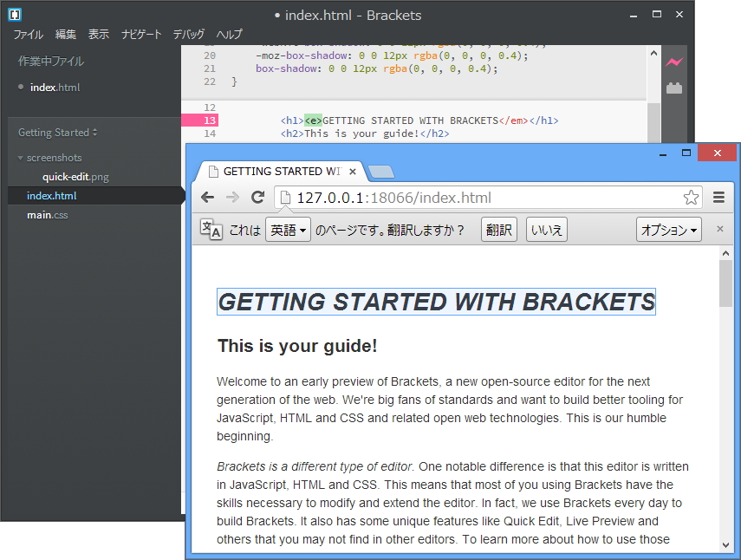Close the GETTING STARTED browser tab

(353, 172)
